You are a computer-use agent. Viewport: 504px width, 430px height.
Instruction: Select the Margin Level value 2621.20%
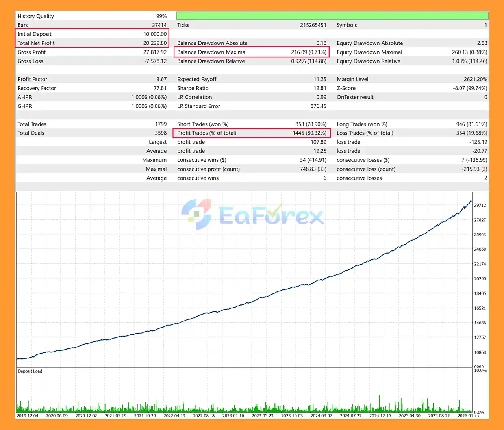click(475, 79)
